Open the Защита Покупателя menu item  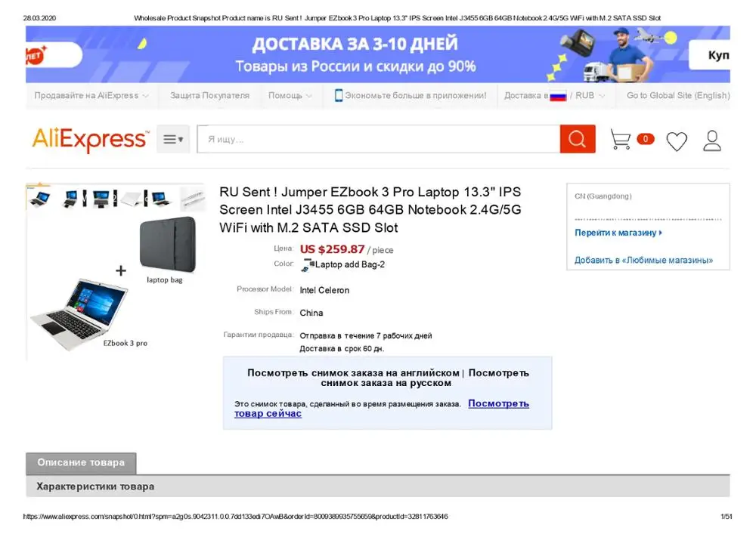(x=209, y=95)
